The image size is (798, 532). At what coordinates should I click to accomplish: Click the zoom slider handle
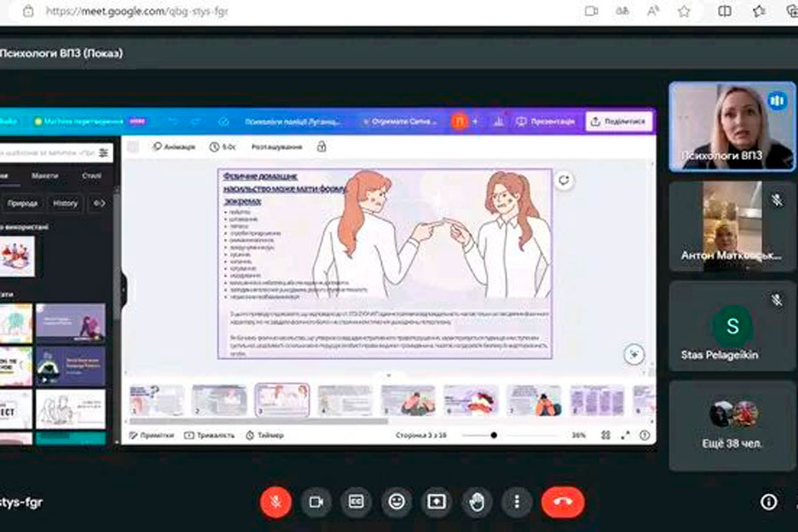(494, 435)
